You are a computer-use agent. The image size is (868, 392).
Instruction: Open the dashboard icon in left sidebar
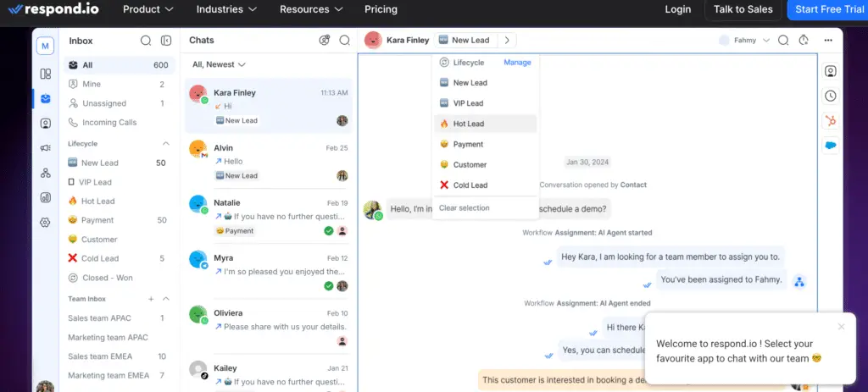point(46,74)
